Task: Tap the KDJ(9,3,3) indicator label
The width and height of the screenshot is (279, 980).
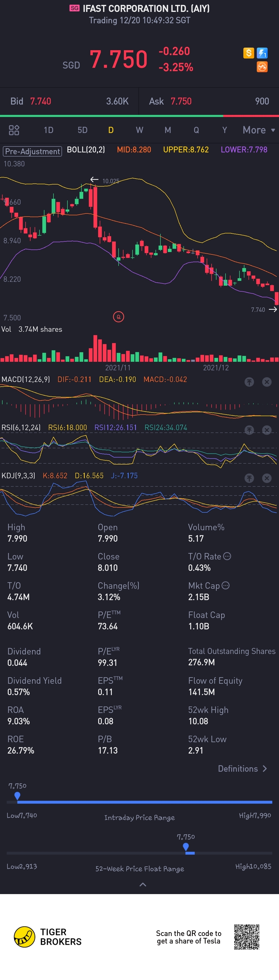Action: pyautogui.click(x=18, y=476)
